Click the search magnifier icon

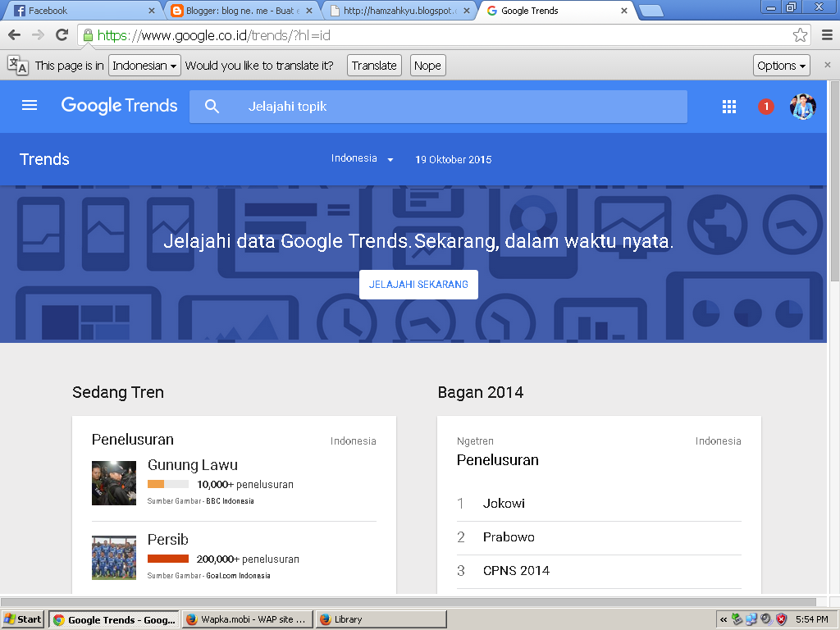tap(212, 106)
